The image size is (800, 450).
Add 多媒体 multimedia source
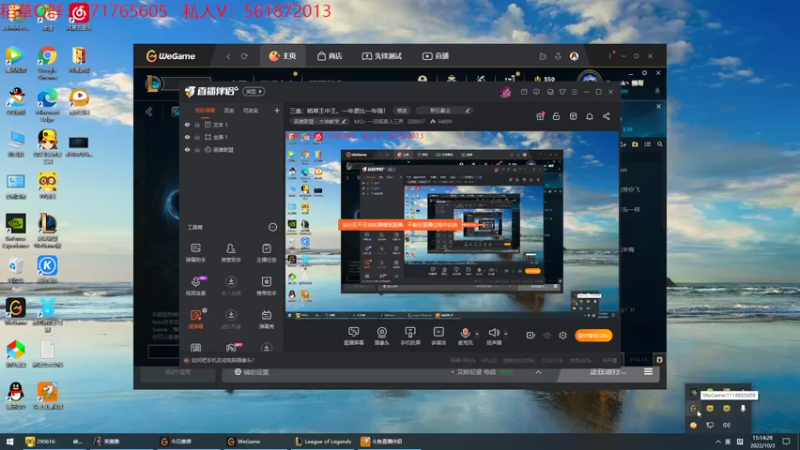point(438,336)
